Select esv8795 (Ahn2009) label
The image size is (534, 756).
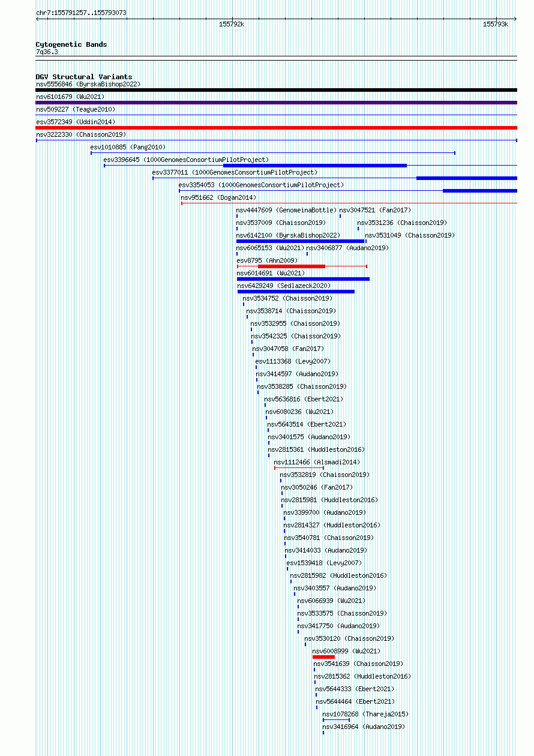tap(267, 261)
